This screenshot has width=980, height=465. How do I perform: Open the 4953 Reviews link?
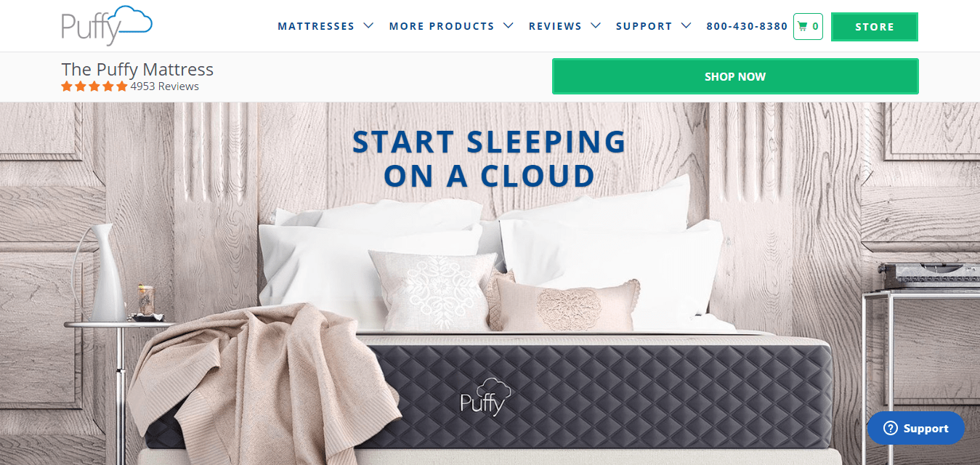coord(165,86)
